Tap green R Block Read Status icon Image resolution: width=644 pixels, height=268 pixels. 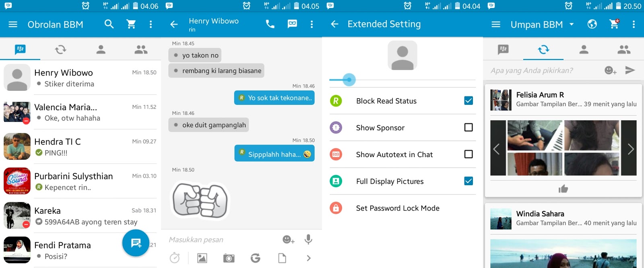coord(336,100)
